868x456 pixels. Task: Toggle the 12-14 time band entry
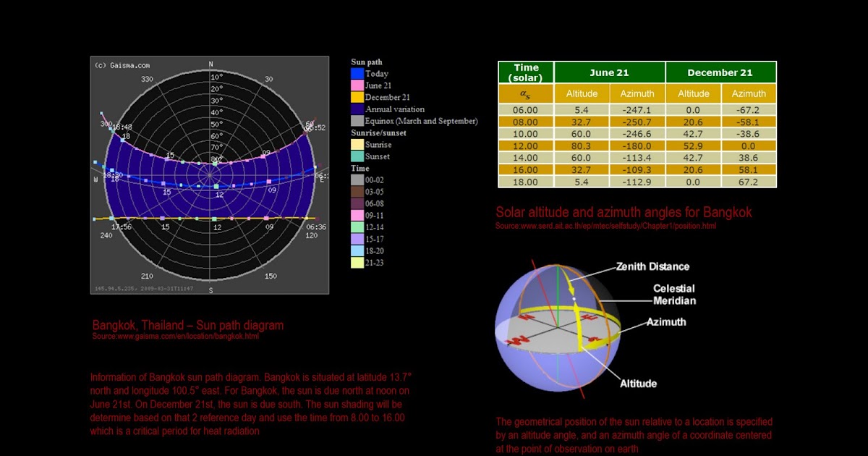point(357,227)
